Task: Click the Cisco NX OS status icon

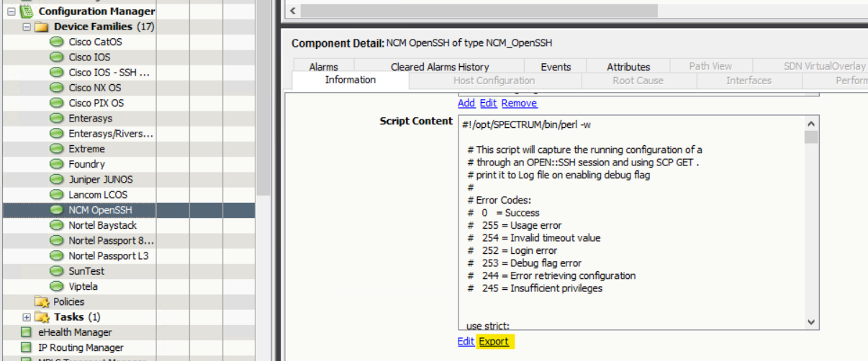Action: point(56,88)
